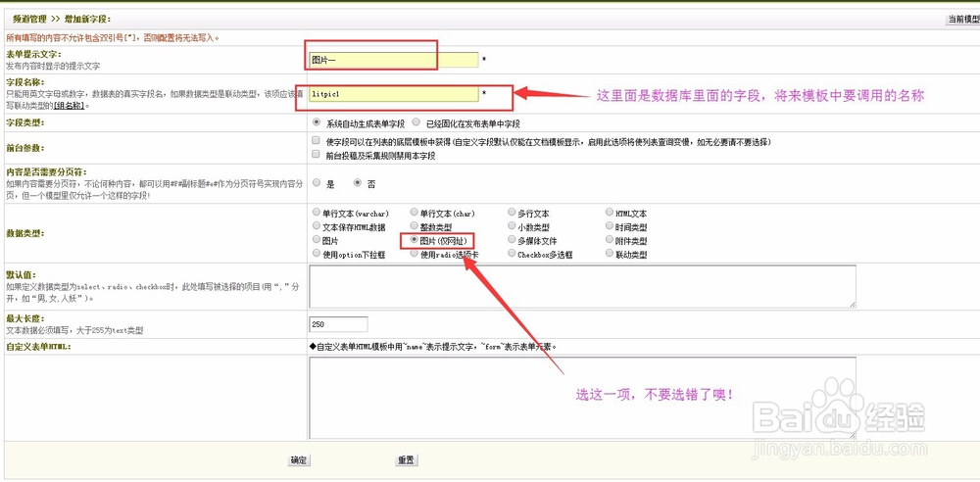
Task: Select 单行文本(char) data type
Action: 414,213
